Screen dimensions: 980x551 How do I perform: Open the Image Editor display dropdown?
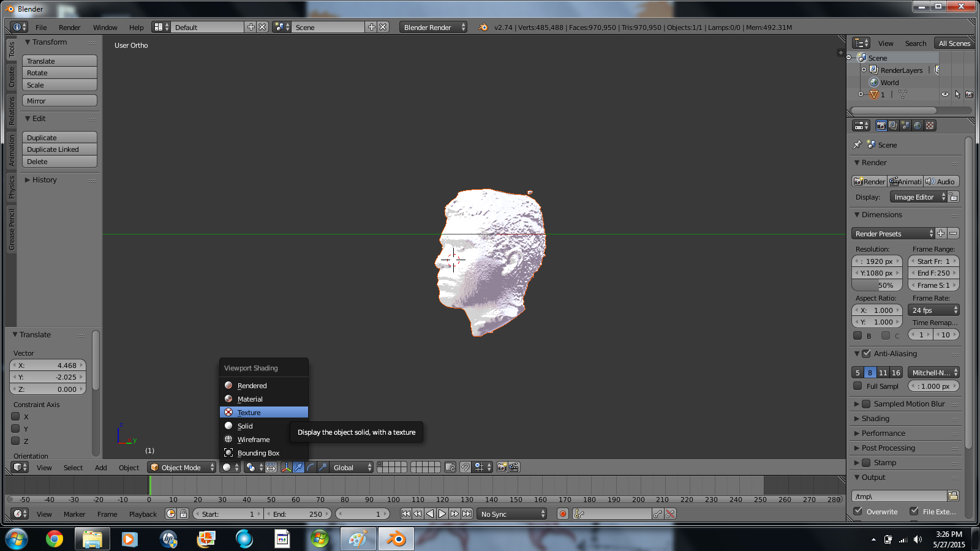pos(918,197)
